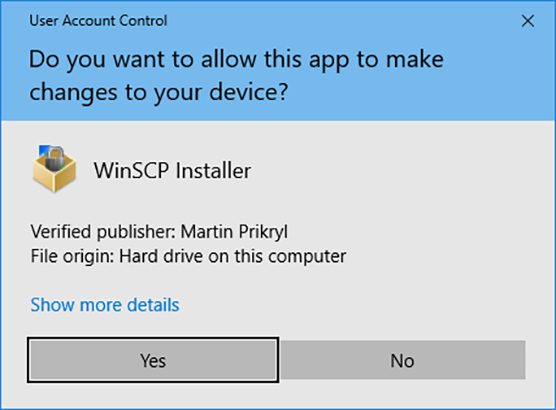Open the Show more details link
The width and height of the screenshot is (556, 410).
pyautogui.click(x=105, y=305)
